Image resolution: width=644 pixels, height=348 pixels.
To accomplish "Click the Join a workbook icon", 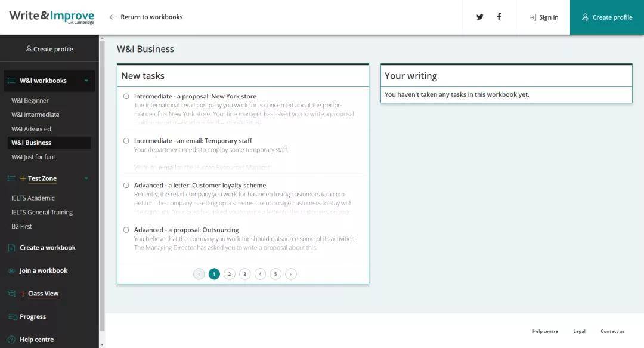I will point(11,270).
